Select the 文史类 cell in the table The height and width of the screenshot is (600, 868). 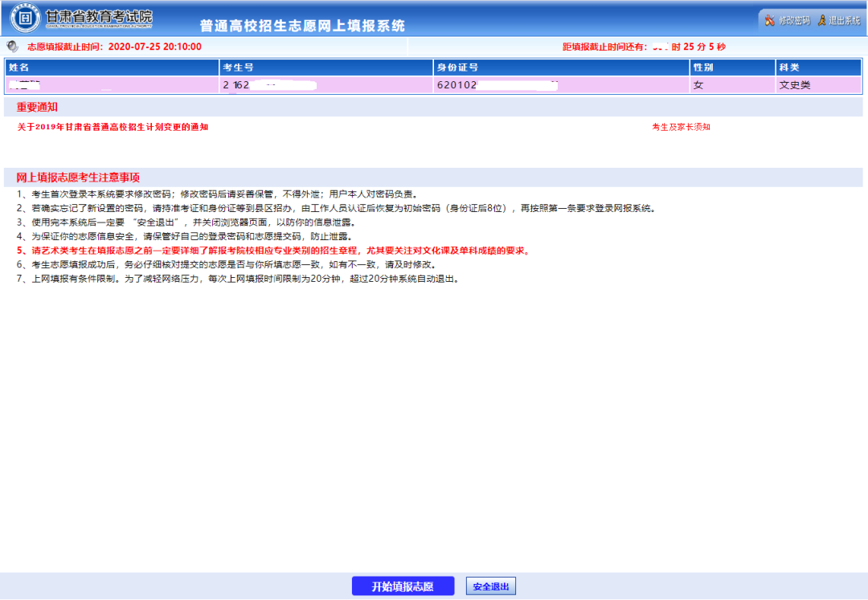point(794,84)
